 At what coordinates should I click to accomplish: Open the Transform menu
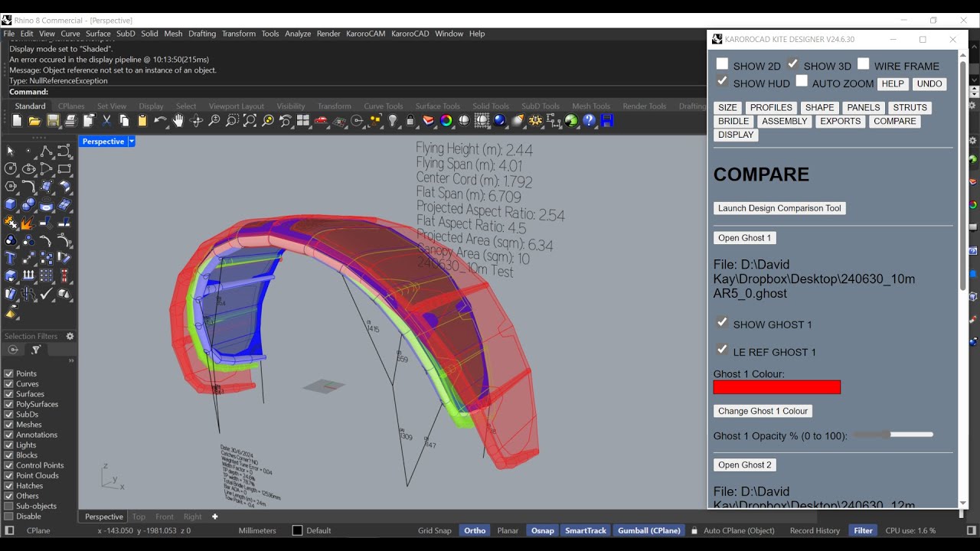point(238,34)
